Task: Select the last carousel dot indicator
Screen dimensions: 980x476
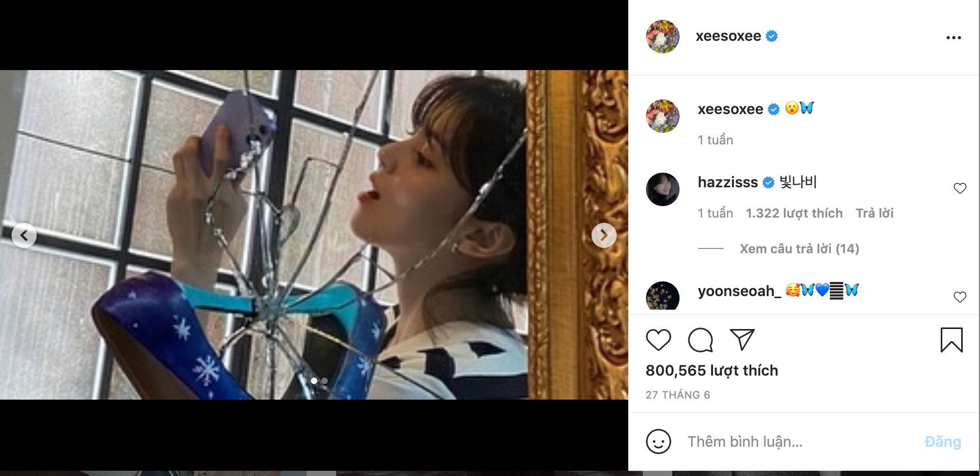Action: pos(325,381)
